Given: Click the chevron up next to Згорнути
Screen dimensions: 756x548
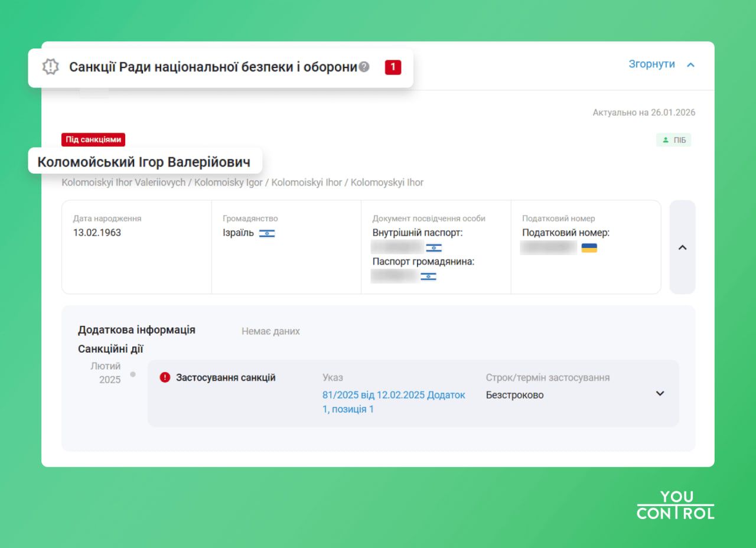Looking at the screenshot, I should [690, 64].
